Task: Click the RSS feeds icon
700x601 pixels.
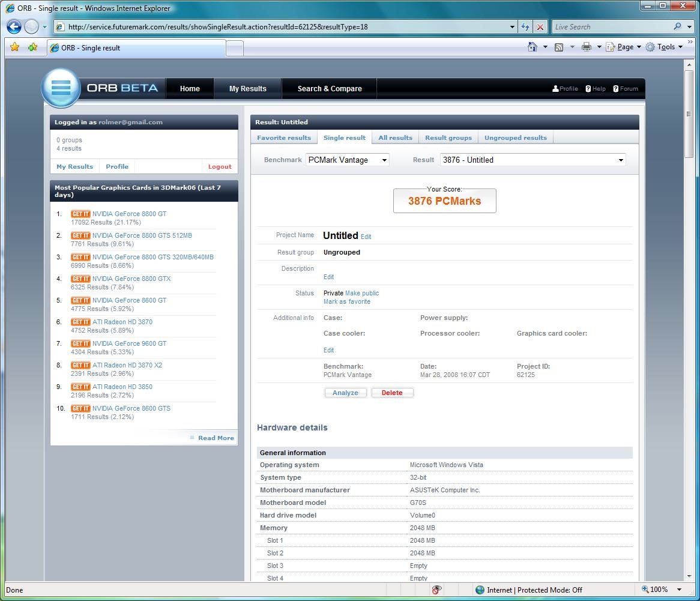Action: [x=559, y=47]
